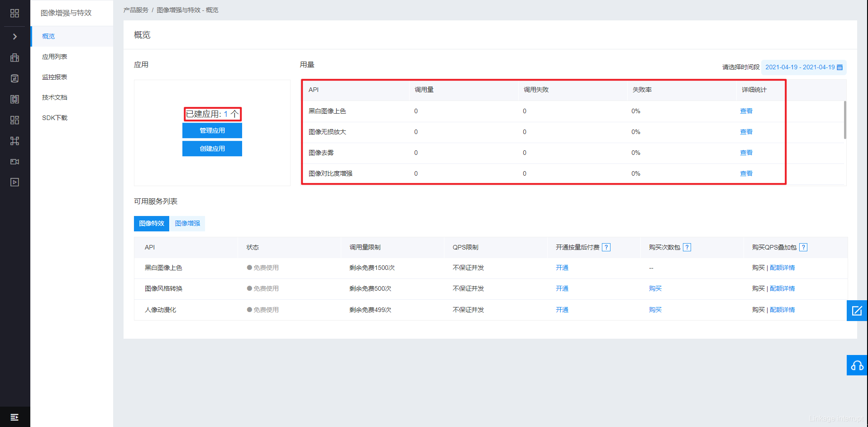
Task: Open the headset customer support icon
Action: point(857,365)
